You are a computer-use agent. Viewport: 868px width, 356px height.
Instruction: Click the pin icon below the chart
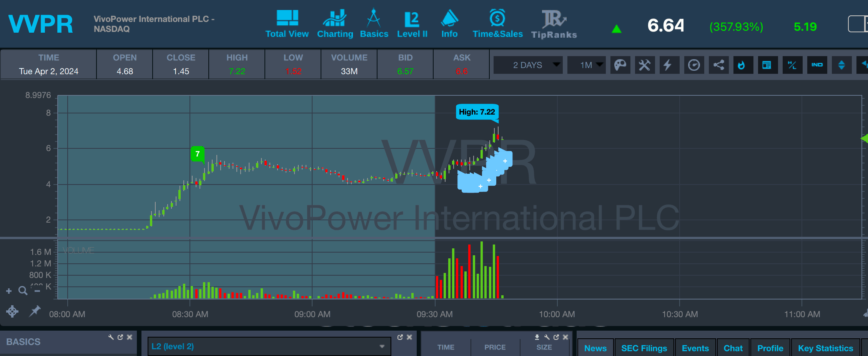click(x=35, y=311)
